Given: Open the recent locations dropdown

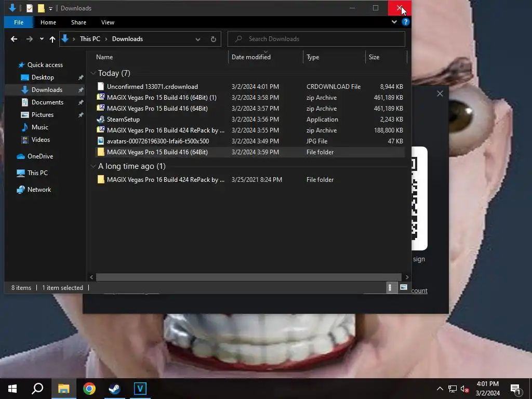Looking at the screenshot, I should click(x=42, y=39).
